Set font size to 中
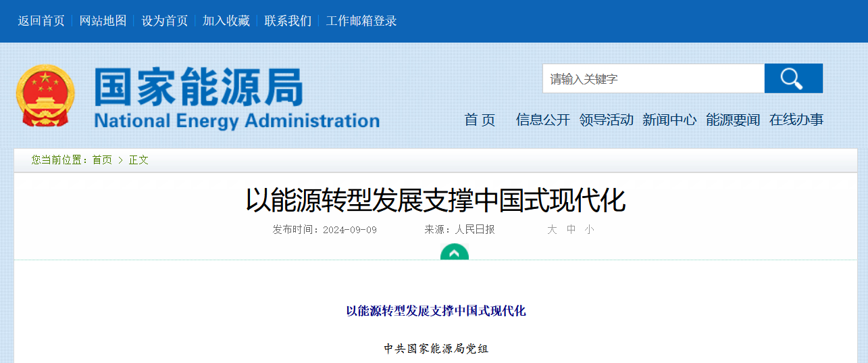 [x=571, y=230]
